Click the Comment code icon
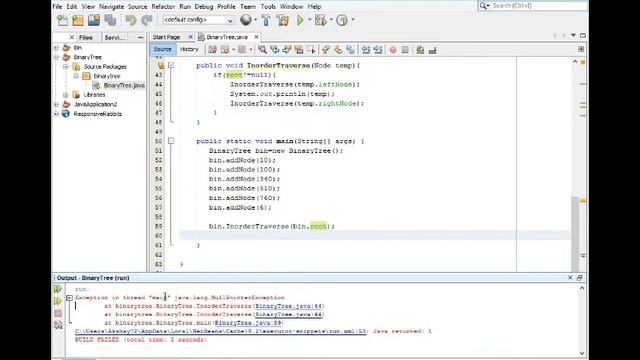640x360 pixels. 420,50
